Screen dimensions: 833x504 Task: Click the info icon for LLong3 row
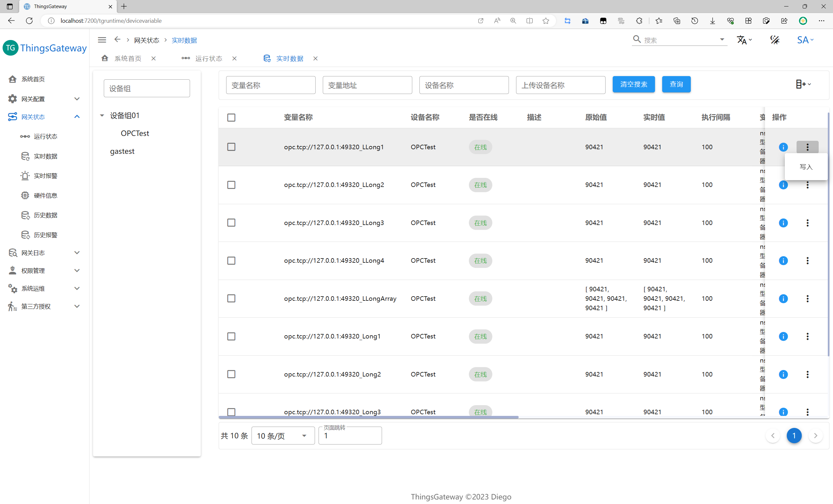(x=783, y=223)
